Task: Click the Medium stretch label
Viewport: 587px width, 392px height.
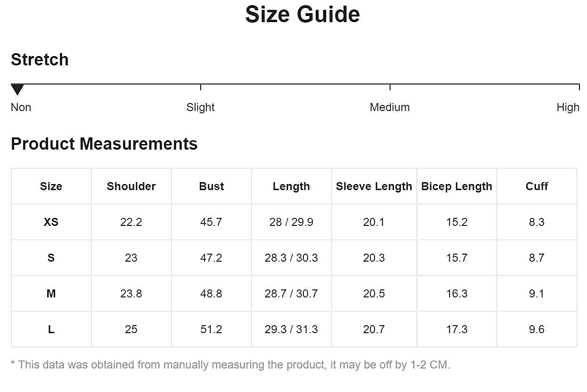Action: [390, 107]
